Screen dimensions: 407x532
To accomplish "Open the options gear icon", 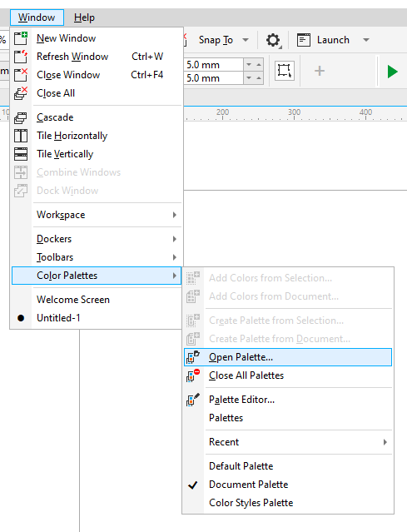I will 273,40.
